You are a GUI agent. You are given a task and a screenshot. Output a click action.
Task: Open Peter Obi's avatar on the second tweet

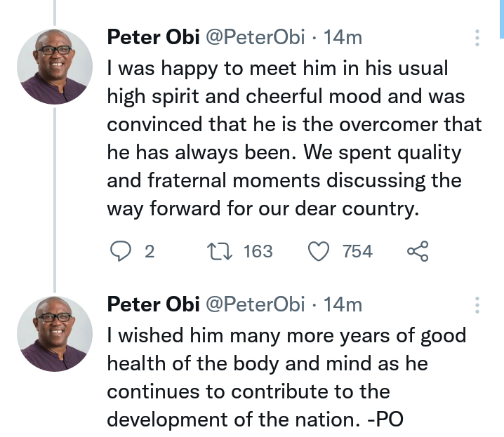click(55, 334)
